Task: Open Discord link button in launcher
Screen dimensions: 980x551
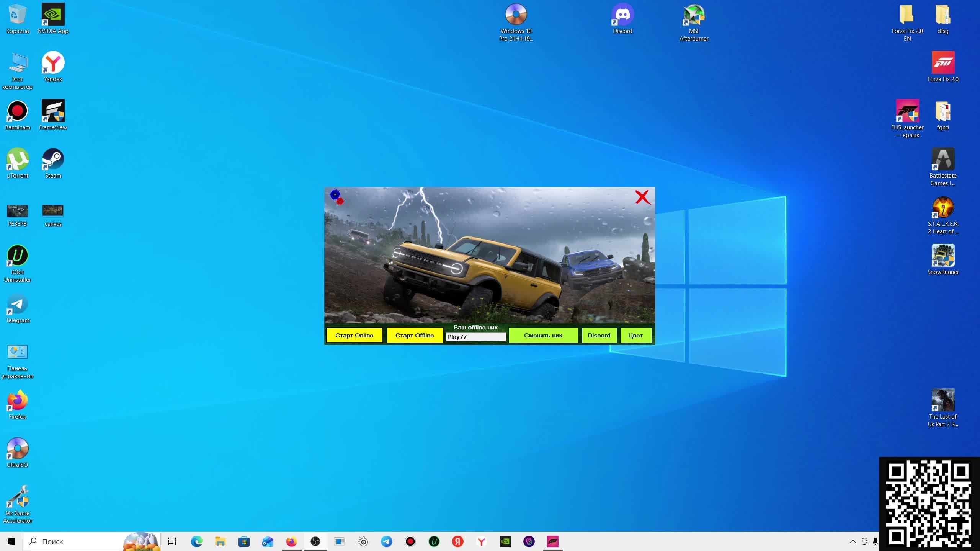Action: point(599,335)
